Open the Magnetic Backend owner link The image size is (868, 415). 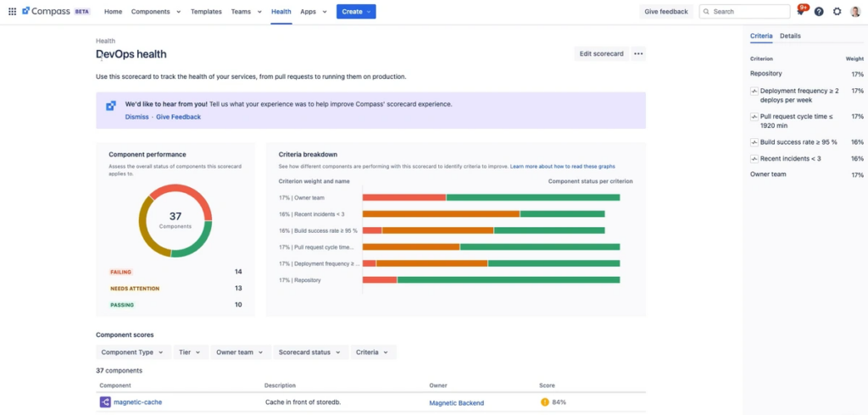456,402
